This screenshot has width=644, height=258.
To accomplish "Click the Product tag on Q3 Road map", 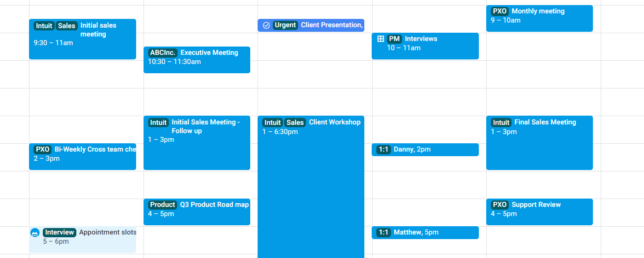I will point(162,205).
